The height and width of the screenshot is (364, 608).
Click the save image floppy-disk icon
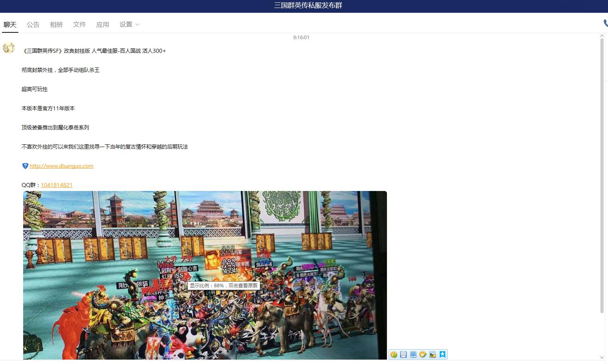click(403, 354)
